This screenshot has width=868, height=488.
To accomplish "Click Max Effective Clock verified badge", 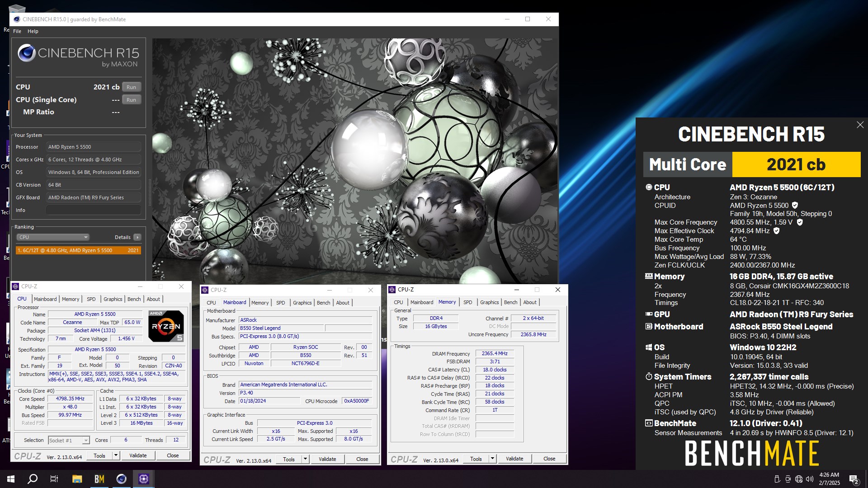I will pos(776,231).
